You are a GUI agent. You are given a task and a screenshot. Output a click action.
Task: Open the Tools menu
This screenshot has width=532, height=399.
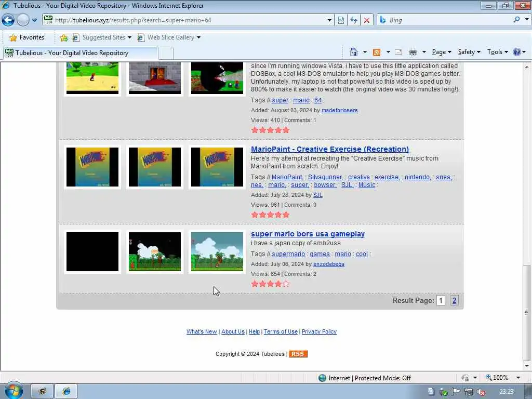(x=497, y=52)
